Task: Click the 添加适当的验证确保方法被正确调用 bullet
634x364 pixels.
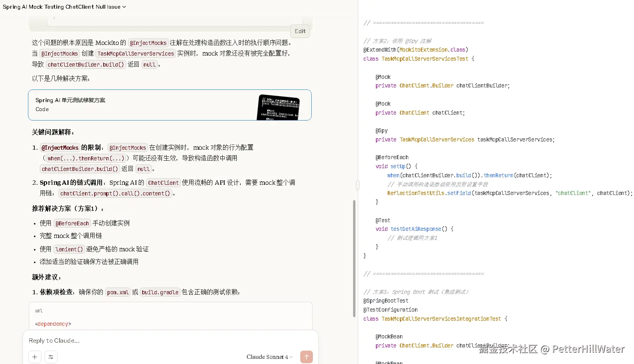Action: (x=89, y=262)
